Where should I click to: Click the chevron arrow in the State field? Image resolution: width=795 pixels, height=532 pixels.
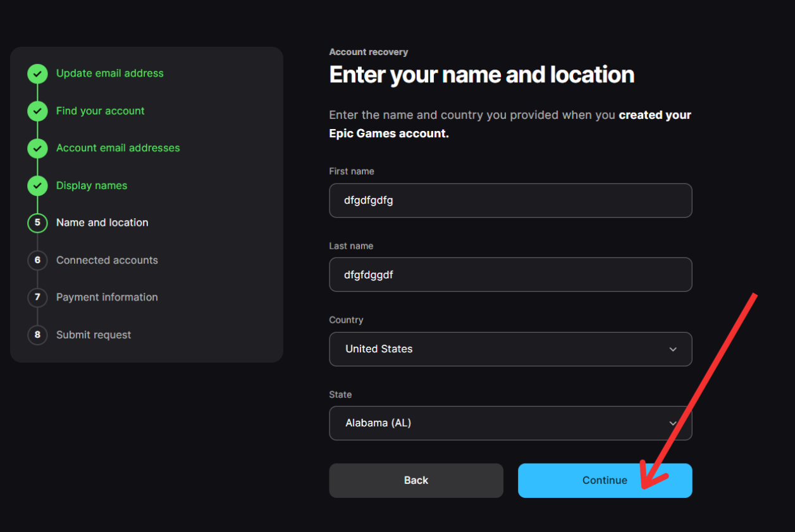[673, 424]
